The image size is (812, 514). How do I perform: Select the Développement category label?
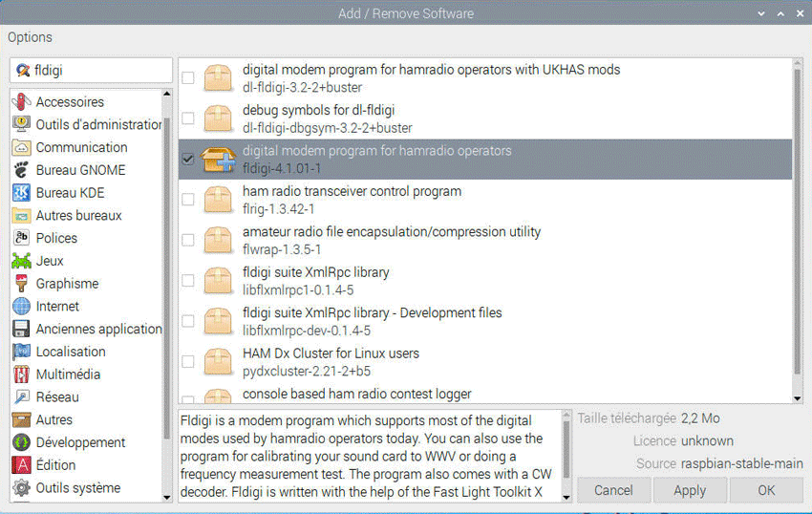coord(81,442)
